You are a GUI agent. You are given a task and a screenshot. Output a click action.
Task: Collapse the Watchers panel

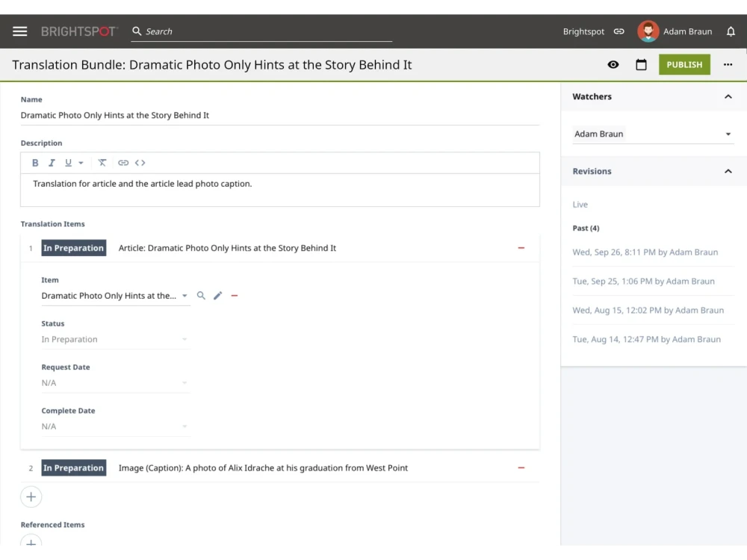[728, 96]
